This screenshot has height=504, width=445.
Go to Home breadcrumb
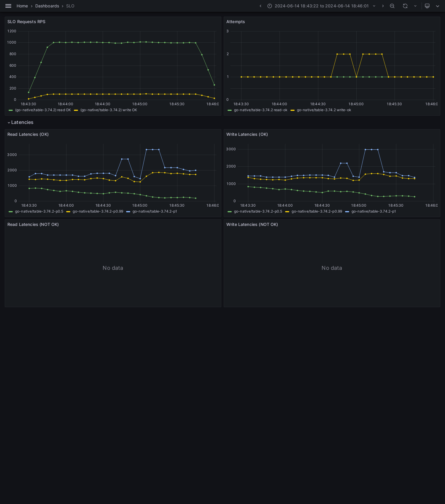[x=22, y=6]
